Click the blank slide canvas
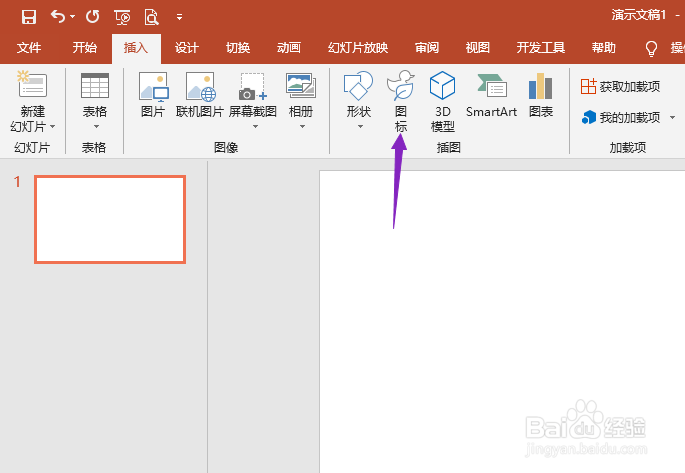This screenshot has width=685, height=473. point(502,321)
